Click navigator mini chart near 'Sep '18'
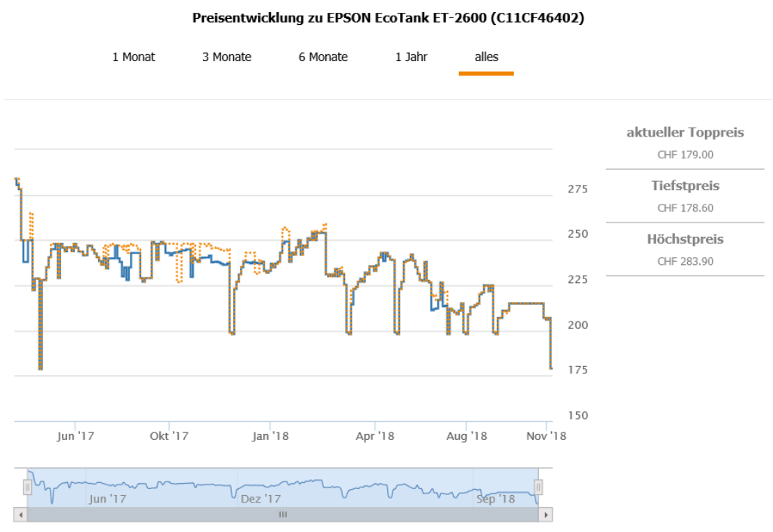The width and height of the screenshot is (773, 532). pyautogui.click(x=496, y=487)
